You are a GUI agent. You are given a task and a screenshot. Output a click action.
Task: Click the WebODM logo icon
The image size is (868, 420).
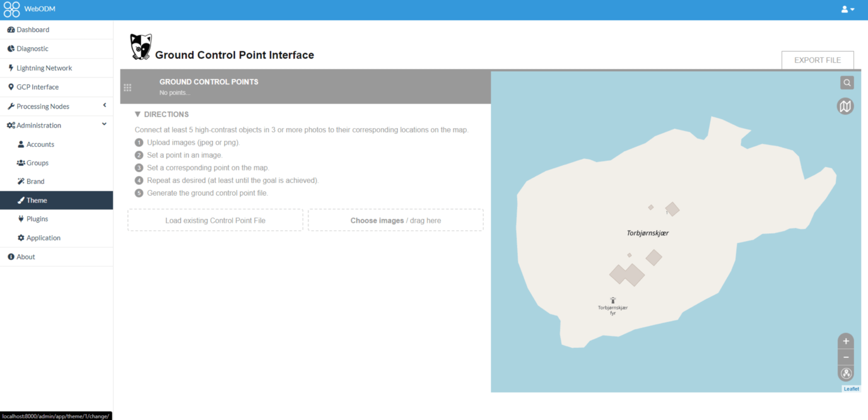11,9
